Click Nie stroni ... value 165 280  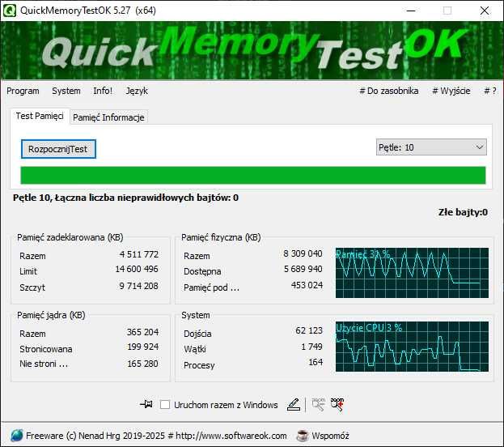coord(142,364)
